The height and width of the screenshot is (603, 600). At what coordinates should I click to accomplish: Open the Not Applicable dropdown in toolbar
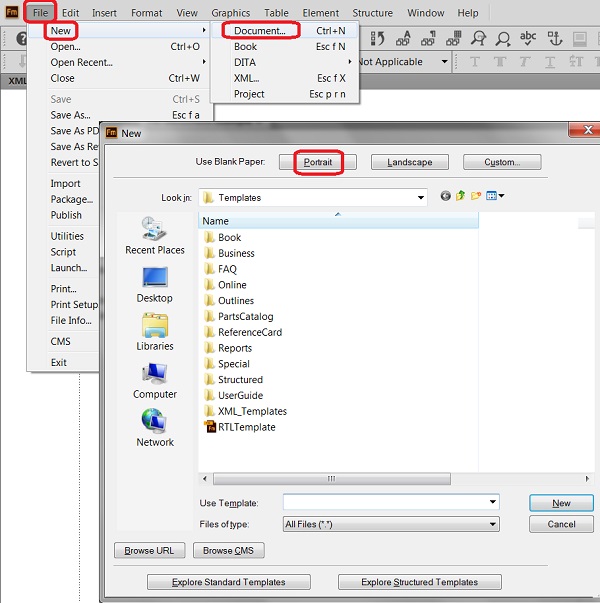coord(444,62)
